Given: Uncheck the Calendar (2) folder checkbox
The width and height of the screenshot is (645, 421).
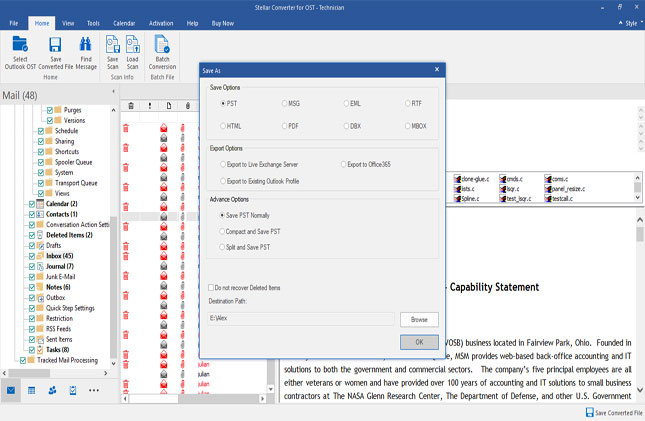Looking at the screenshot, I should 32,204.
